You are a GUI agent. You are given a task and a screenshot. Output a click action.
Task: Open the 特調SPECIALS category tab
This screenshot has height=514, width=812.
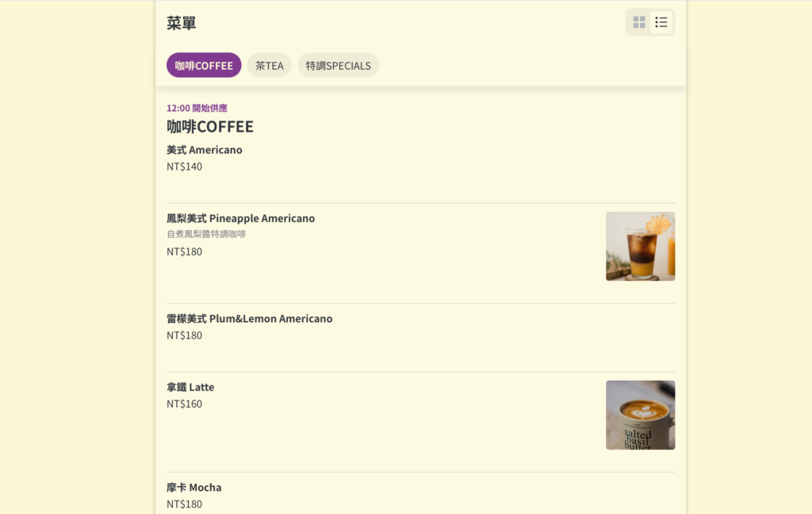[338, 65]
